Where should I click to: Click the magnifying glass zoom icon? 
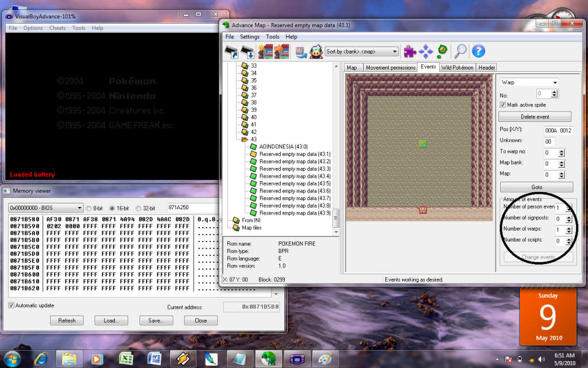tap(460, 51)
